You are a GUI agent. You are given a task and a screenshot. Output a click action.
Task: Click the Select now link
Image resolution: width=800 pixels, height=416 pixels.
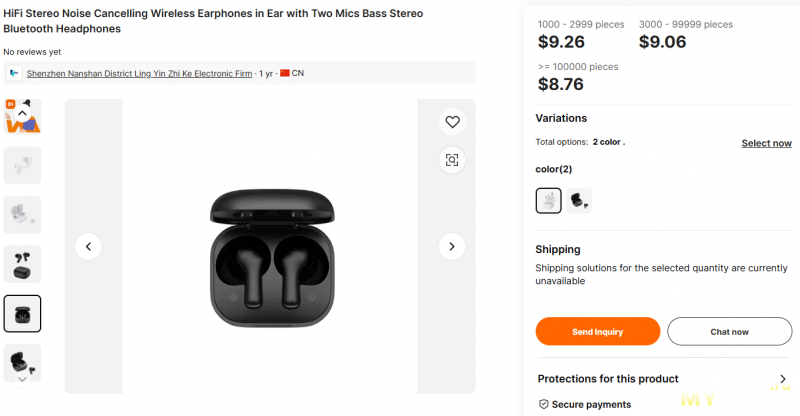[x=766, y=143]
